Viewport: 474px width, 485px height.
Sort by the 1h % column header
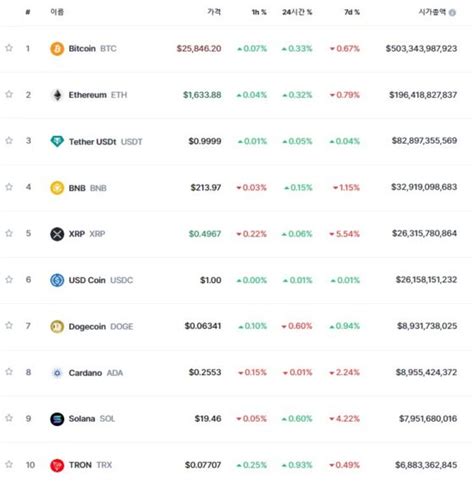(x=259, y=12)
